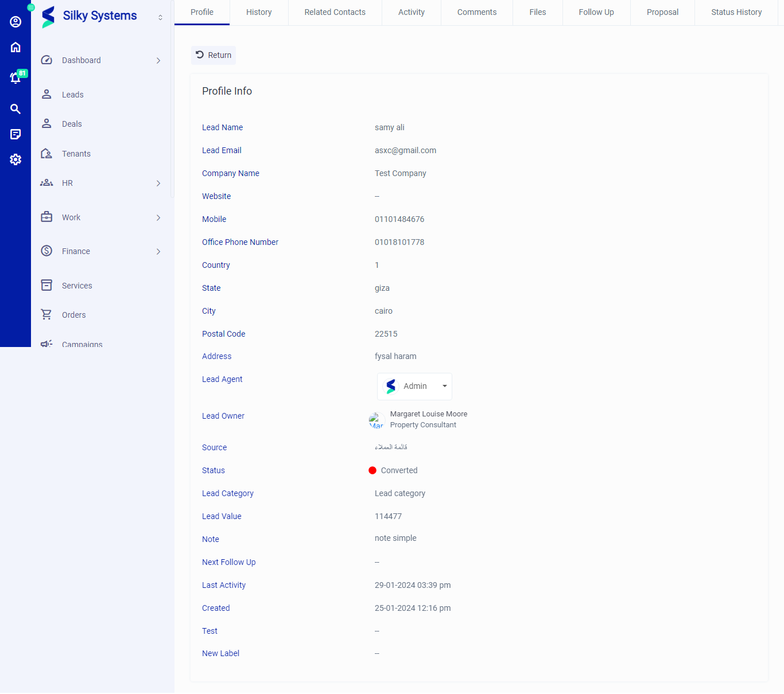Open notifications bell with 81 badge
The height and width of the screenshot is (694, 784).
pyautogui.click(x=15, y=78)
